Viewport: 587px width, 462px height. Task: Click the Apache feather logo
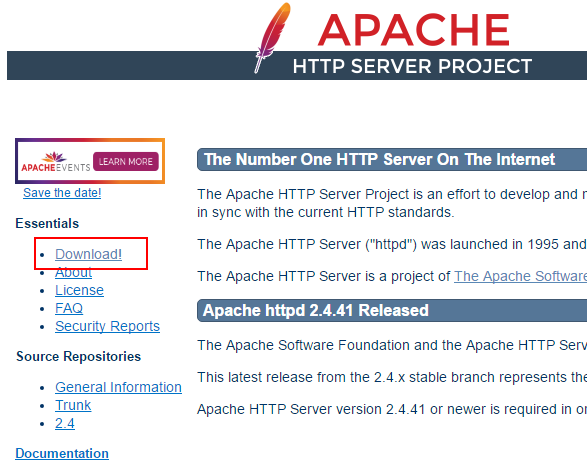pyautogui.click(x=273, y=37)
